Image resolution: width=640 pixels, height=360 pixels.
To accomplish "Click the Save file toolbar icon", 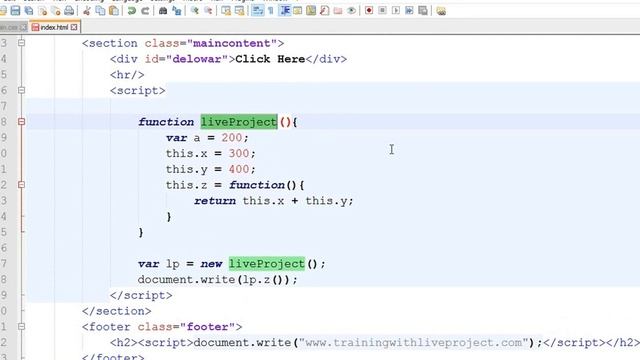I will (16, 11).
